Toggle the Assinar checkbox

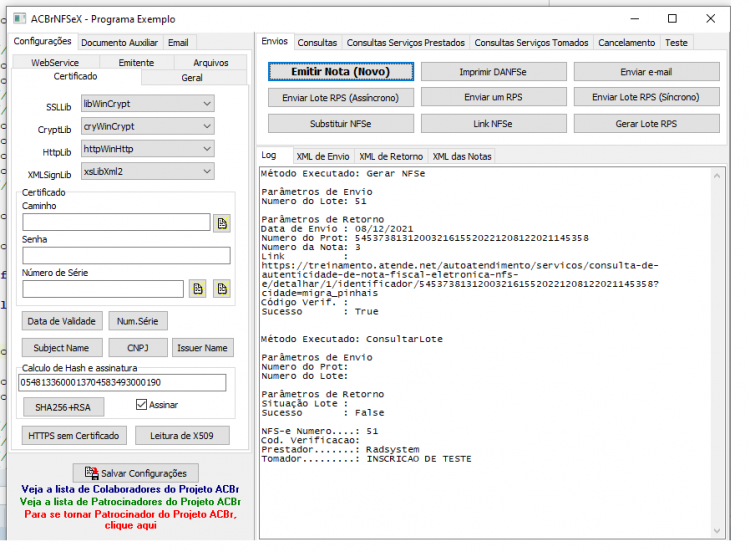tap(141, 405)
